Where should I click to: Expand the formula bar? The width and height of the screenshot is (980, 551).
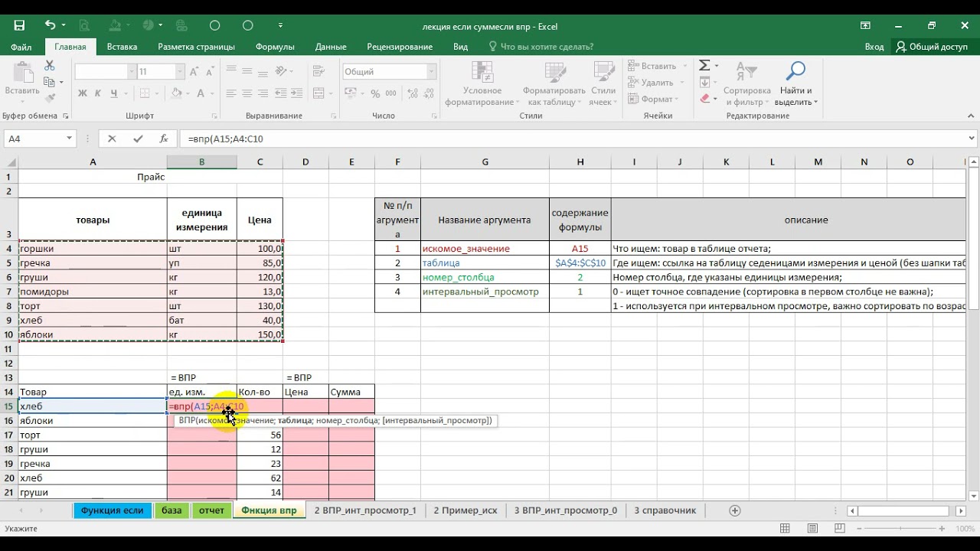pyautogui.click(x=972, y=139)
